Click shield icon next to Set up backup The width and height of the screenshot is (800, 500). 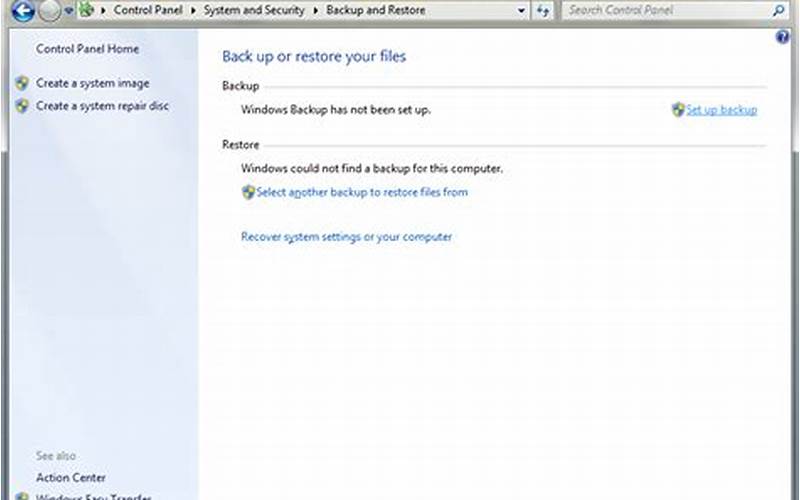coord(678,110)
